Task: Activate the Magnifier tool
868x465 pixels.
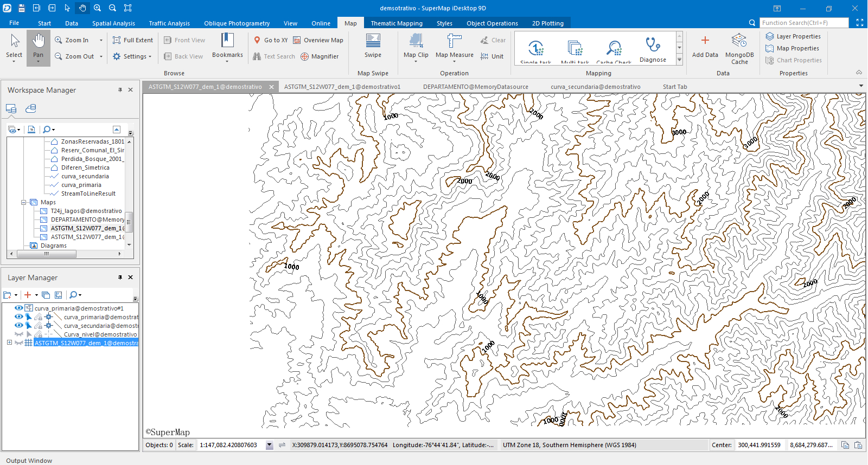Action: click(x=320, y=56)
